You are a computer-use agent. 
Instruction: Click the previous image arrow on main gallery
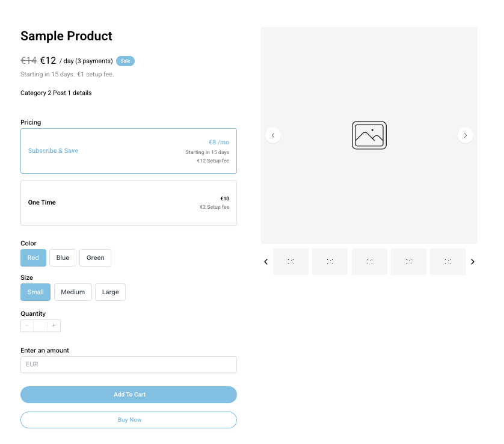pyautogui.click(x=273, y=135)
